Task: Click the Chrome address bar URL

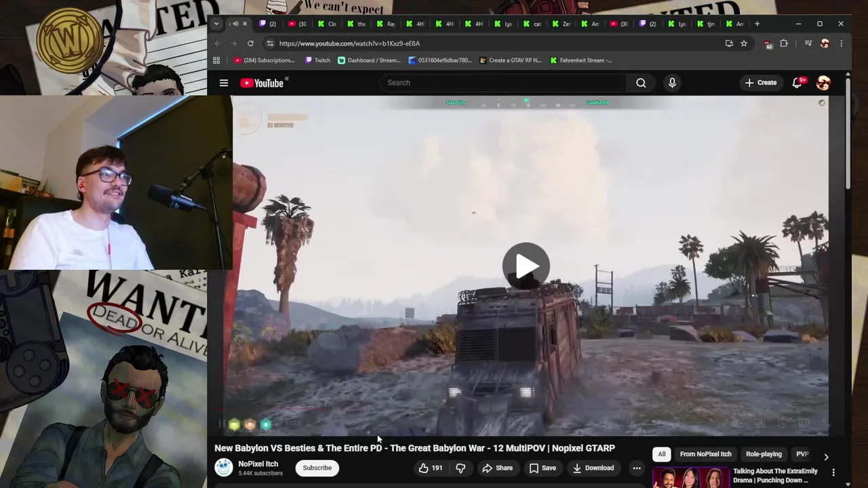Action: tap(349, 43)
